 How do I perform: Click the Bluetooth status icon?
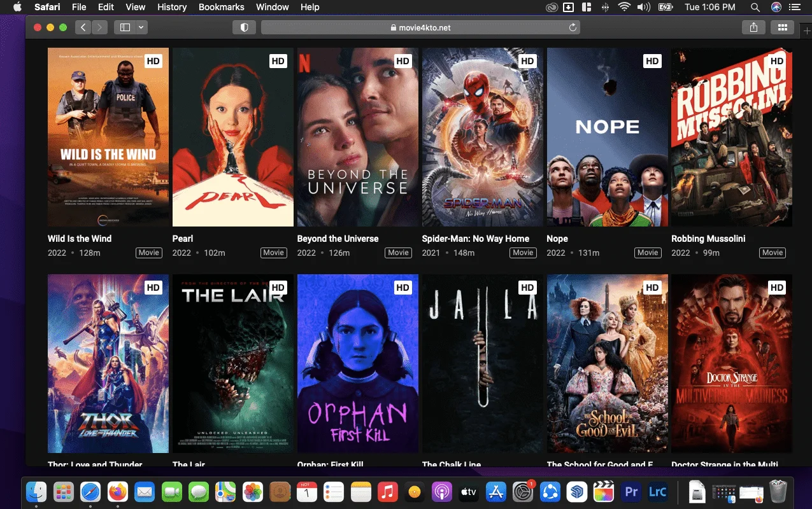click(605, 7)
